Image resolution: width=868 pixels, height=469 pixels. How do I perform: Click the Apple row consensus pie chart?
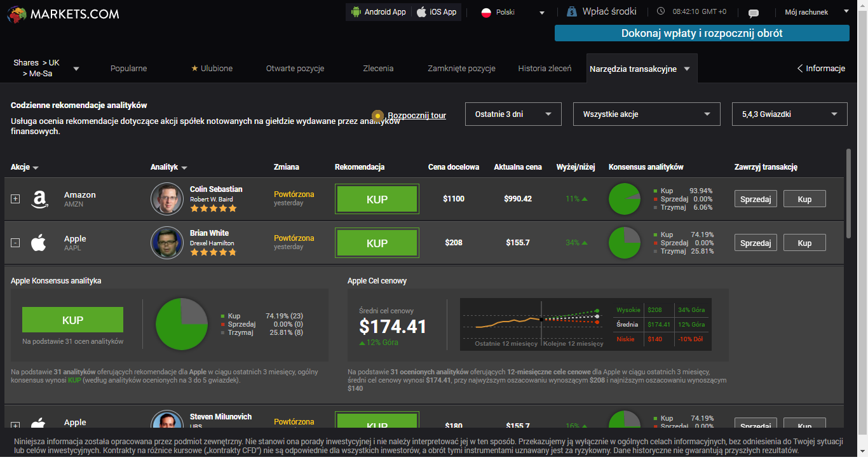[x=625, y=243]
